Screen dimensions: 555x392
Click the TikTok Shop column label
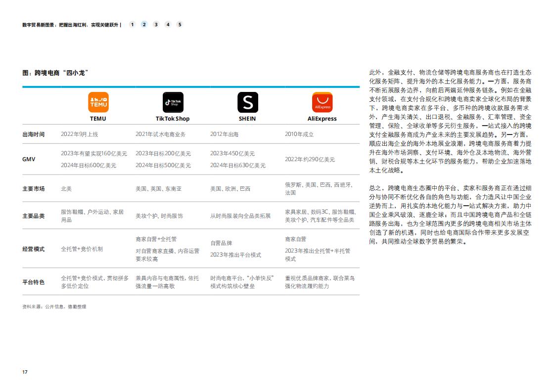(173, 119)
